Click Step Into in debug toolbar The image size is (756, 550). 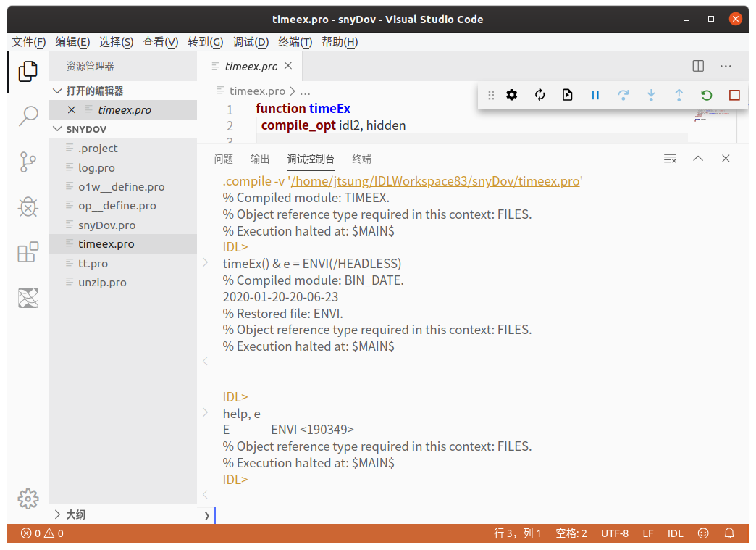[x=651, y=95]
